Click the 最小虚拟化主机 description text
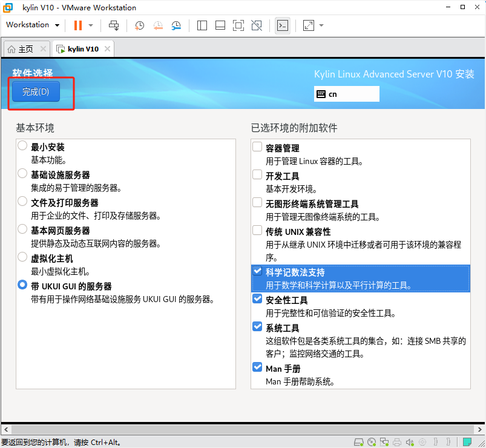Screen dimensions: 486x448 tap(60, 272)
